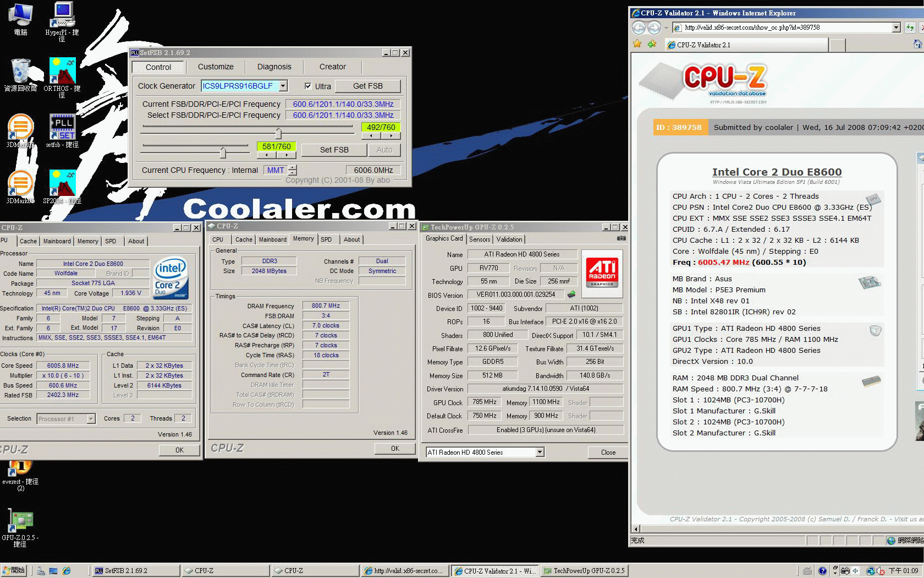The width and height of the screenshot is (924, 578).
Task: Open the About tab in left CPU-Z window
Action: (x=136, y=241)
